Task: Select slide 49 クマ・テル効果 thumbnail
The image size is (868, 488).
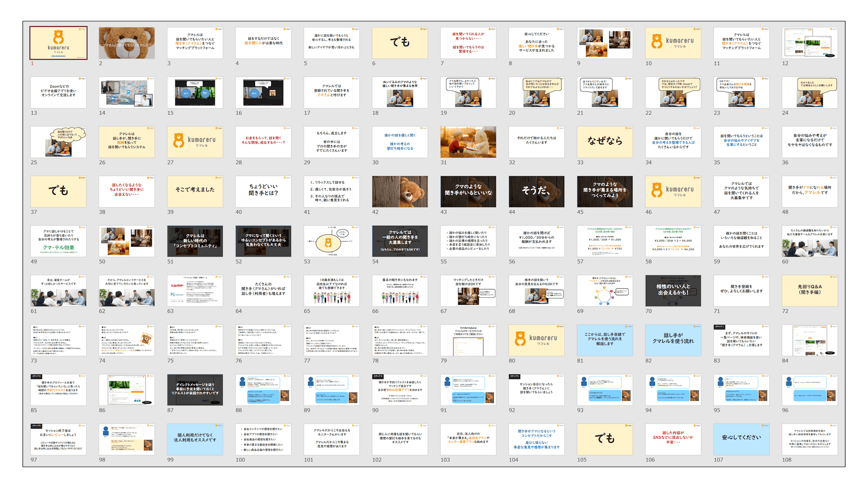Action: coord(58,241)
